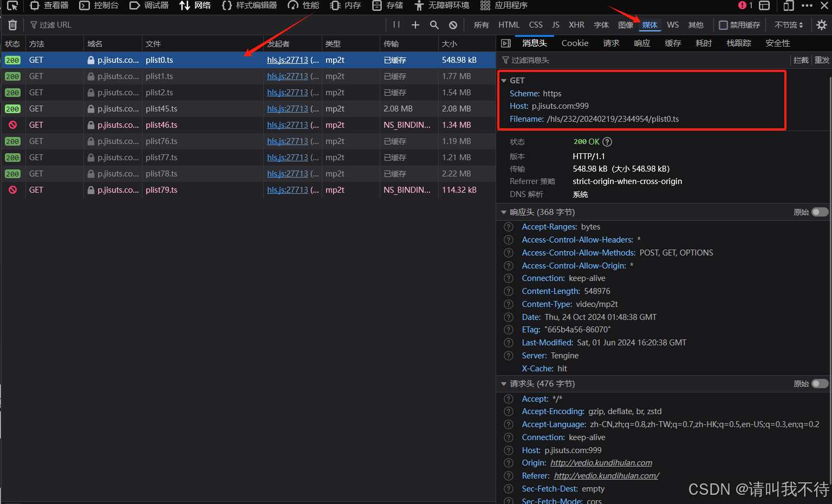Toggle 原始 switch for 响应头

(x=820, y=212)
